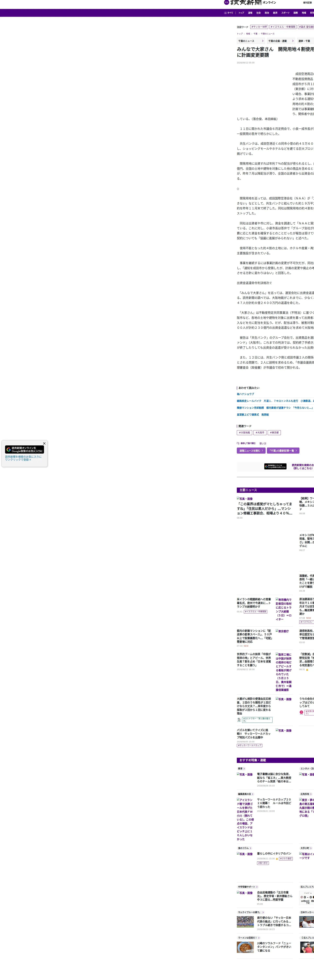Screen dimensions: 314x980
Task: Open 「千葉」の最新記事一覧 button
Action: pyautogui.click(x=283, y=451)
